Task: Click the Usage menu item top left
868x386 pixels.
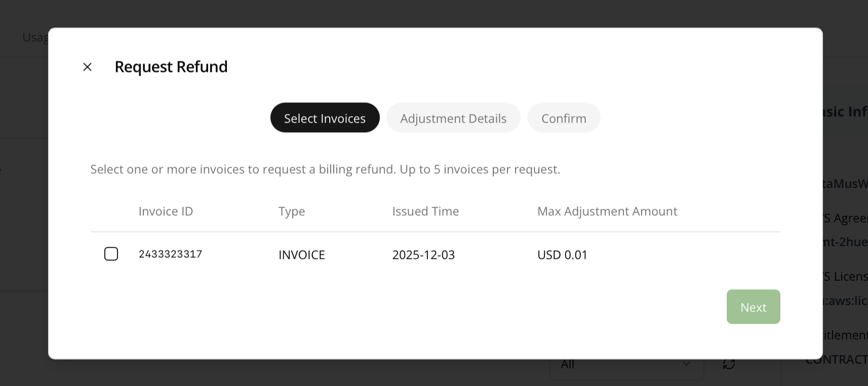Action: point(35,36)
